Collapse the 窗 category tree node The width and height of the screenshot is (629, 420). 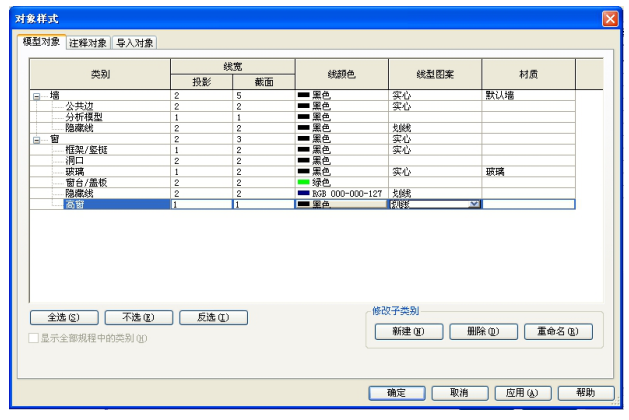(36, 139)
